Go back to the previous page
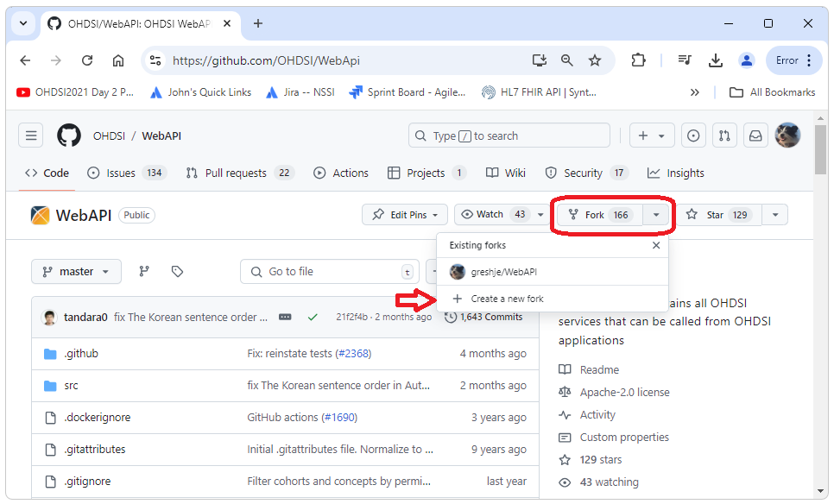Screen dimensions: 834x504 coord(25,60)
